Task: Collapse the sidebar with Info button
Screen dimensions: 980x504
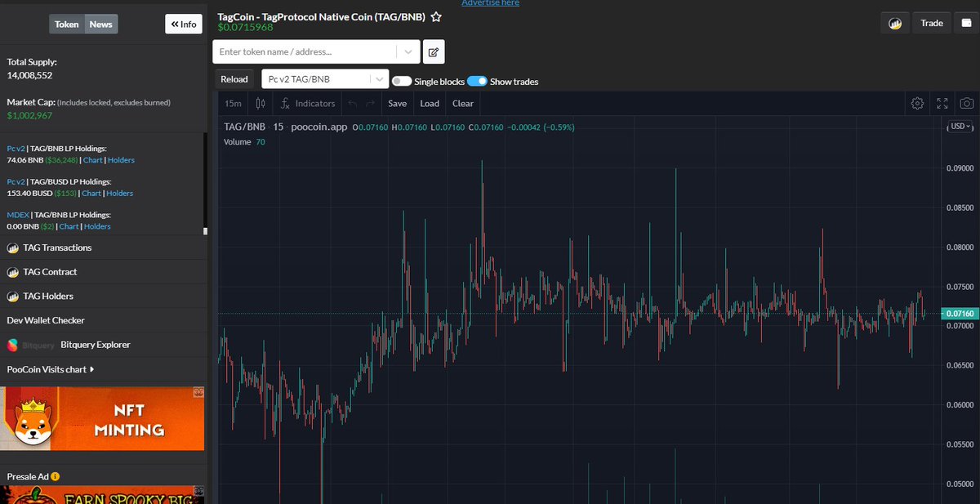Action: tap(184, 25)
